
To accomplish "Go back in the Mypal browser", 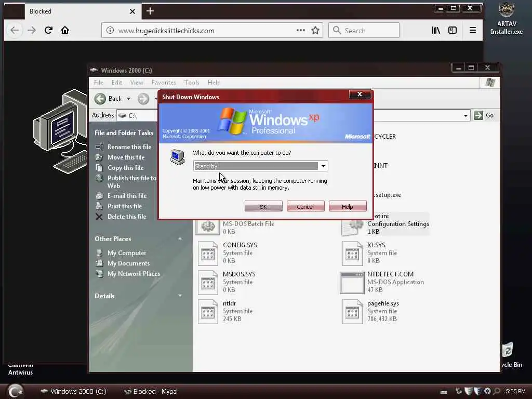I will click(x=15, y=31).
